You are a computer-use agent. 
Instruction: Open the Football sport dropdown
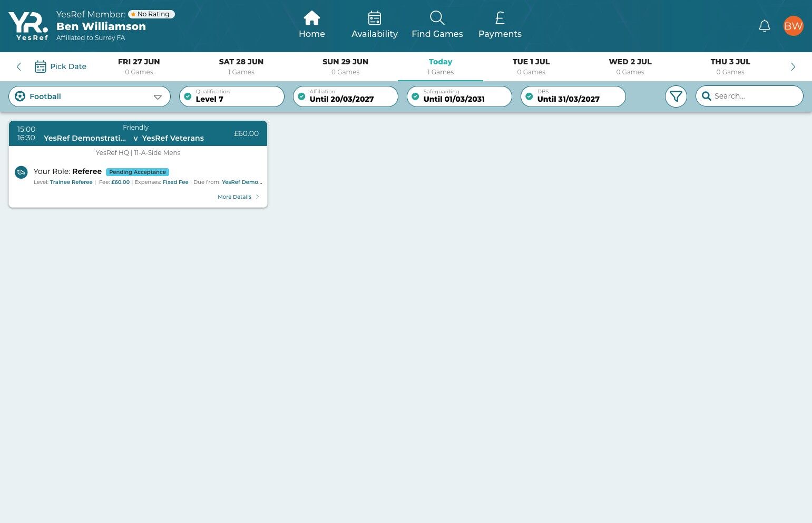(x=90, y=96)
